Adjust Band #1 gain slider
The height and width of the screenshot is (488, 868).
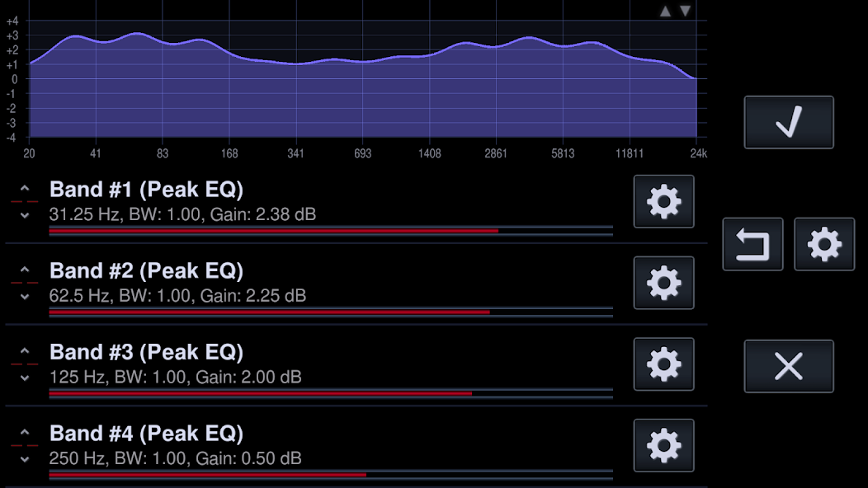pyautogui.click(x=331, y=231)
